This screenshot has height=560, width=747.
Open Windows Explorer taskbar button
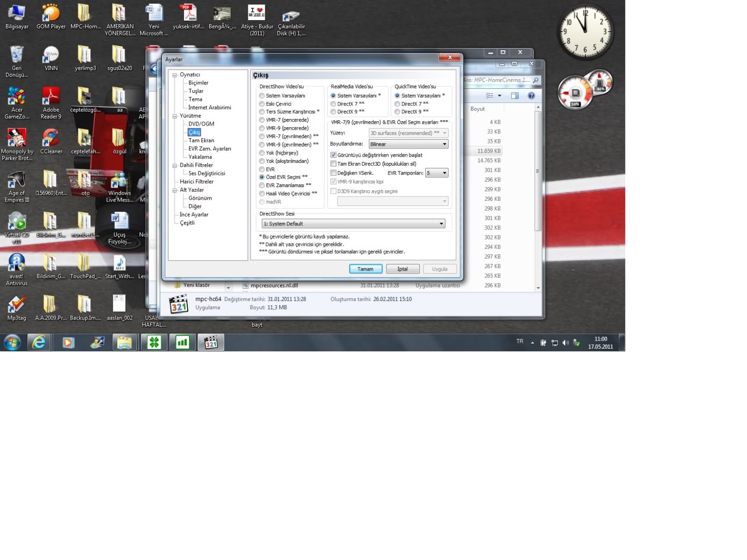coord(125,343)
